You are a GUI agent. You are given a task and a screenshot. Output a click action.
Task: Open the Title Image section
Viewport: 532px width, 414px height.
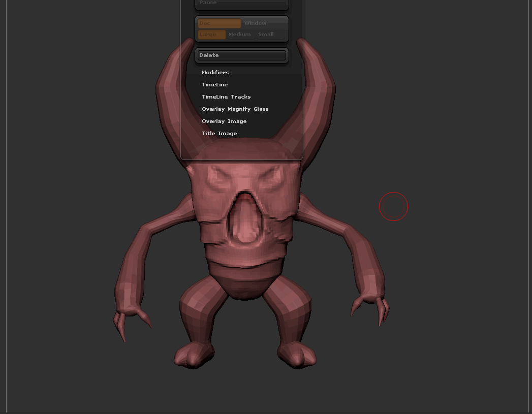(219, 134)
